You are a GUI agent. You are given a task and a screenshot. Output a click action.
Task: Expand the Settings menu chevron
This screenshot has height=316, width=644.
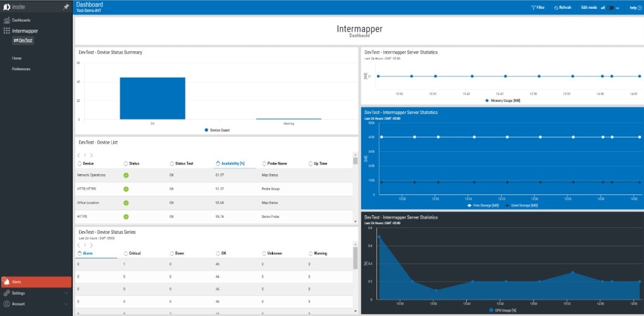66,293
